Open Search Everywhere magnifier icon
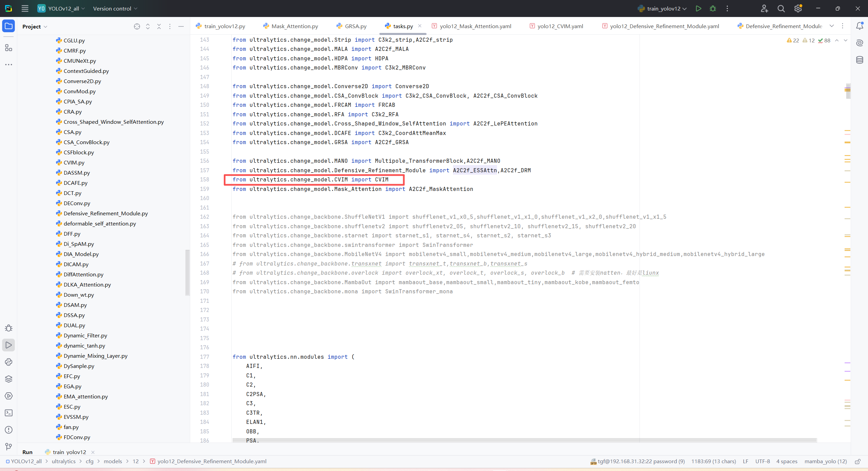 click(x=781, y=8)
